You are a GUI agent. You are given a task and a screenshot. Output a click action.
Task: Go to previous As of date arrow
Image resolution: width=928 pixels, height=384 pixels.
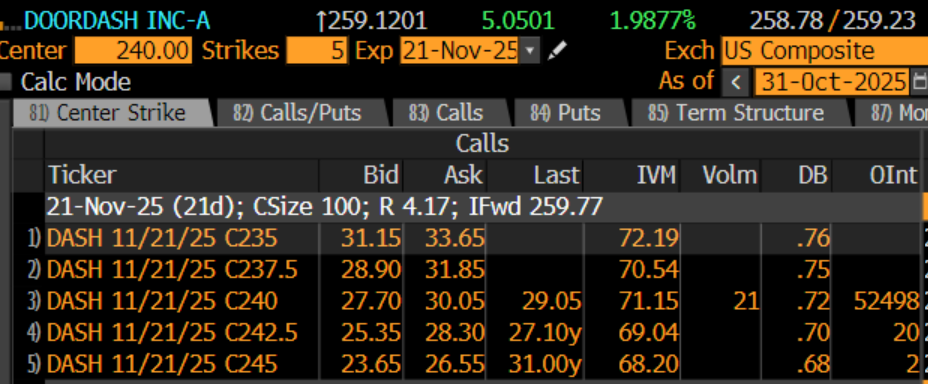[736, 82]
